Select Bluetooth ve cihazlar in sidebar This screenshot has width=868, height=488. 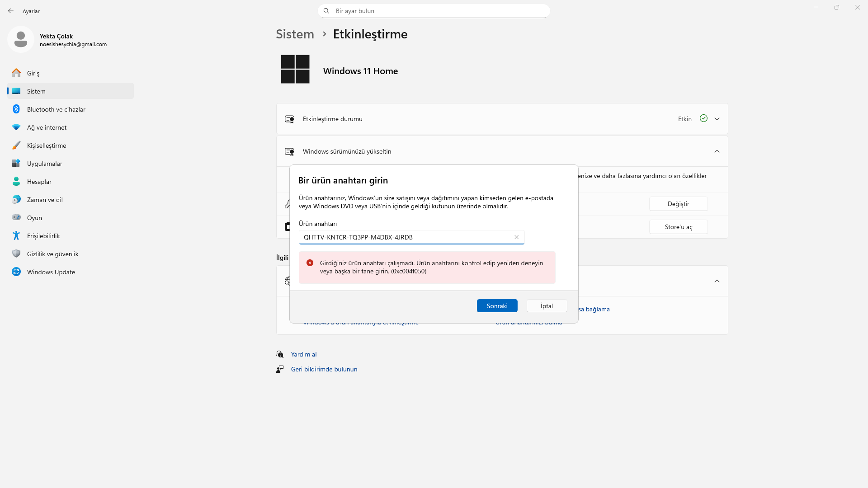coord(71,109)
